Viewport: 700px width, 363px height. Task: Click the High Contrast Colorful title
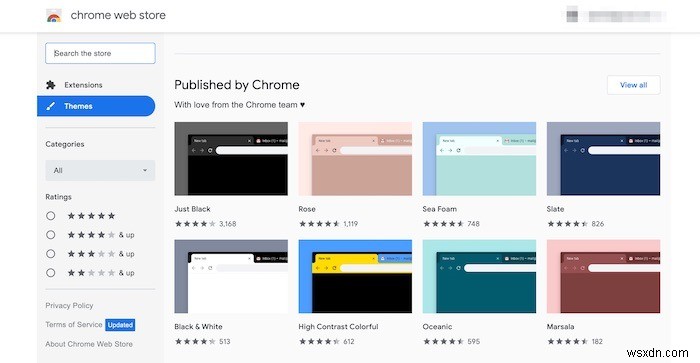click(338, 327)
